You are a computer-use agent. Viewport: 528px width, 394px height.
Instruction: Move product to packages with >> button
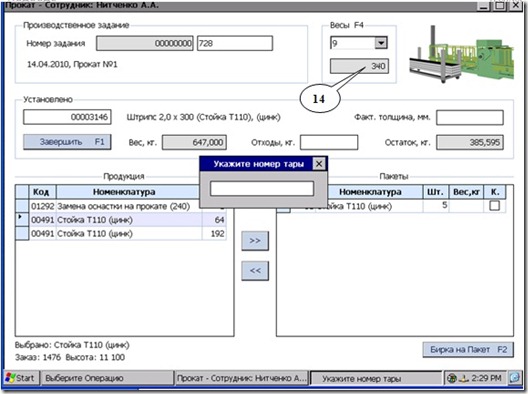[x=255, y=241]
